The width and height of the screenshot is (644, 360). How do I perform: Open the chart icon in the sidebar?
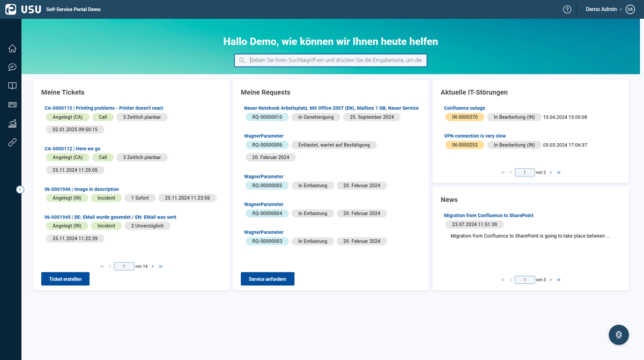[x=12, y=123]
